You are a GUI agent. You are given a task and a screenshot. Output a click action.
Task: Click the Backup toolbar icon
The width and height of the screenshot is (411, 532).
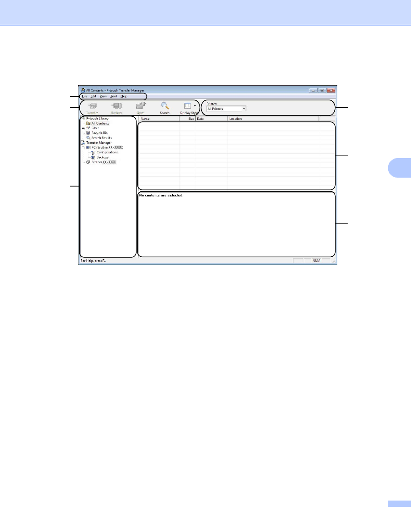(116, 106)
